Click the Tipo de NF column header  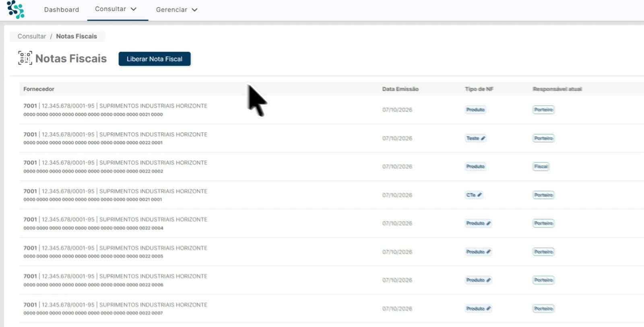pyautogui.click(x=479, y=89)
